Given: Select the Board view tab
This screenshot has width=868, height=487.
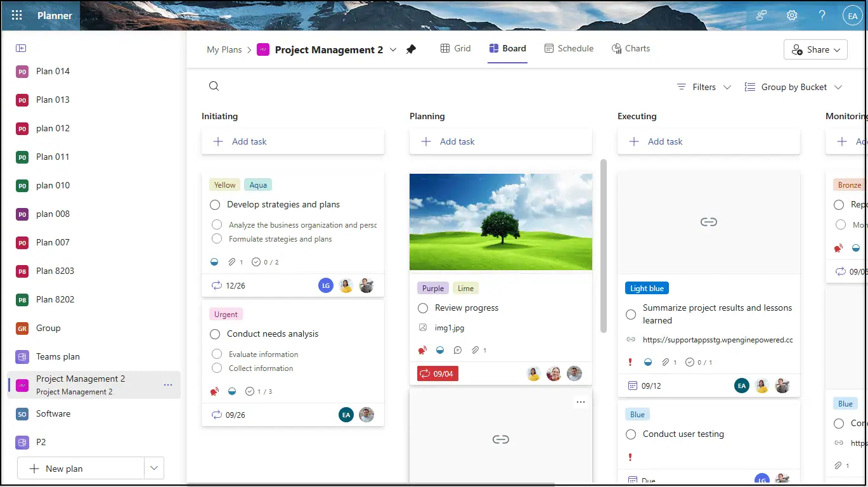Looking at the screenshot, I should pyautogui.click(x=507, y=48).
